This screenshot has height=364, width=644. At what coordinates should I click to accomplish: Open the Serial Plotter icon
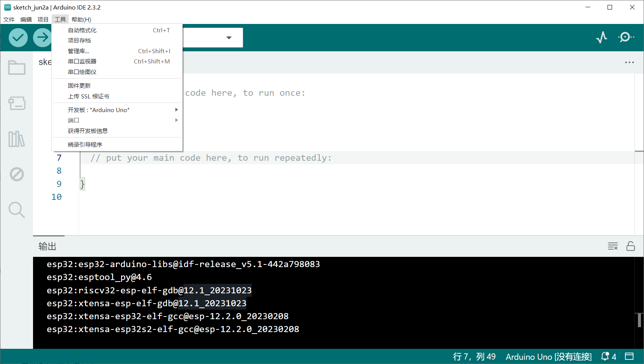point(601,37)
